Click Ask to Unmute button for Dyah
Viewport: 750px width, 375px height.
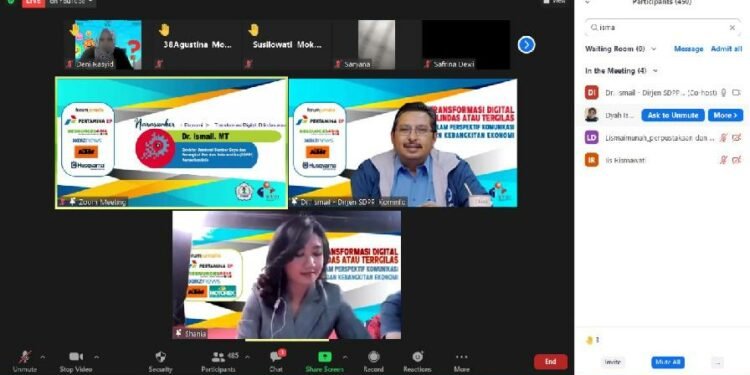tap(673, 115)
